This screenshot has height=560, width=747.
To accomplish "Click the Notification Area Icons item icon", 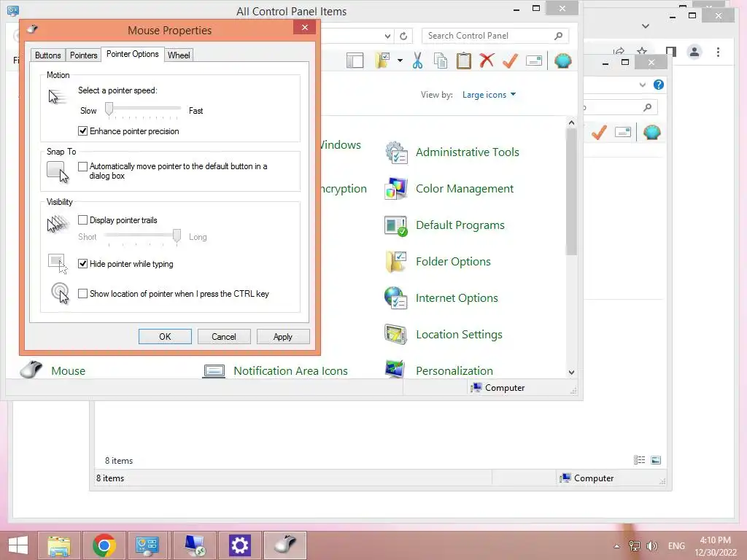I will (214, 370).
